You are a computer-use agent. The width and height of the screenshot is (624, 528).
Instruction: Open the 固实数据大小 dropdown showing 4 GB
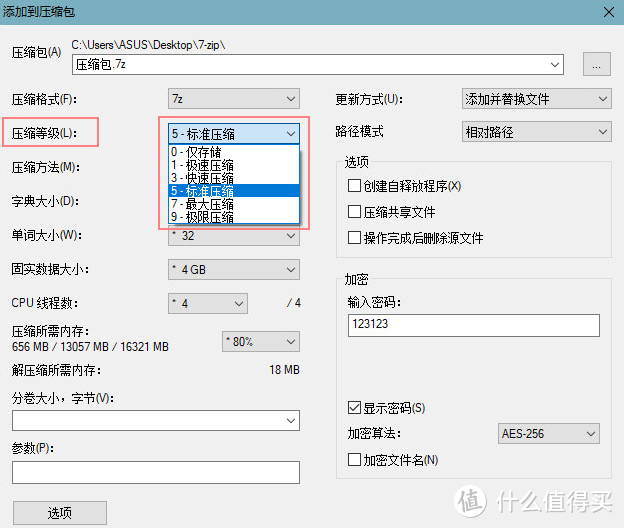tap(234, 270)
